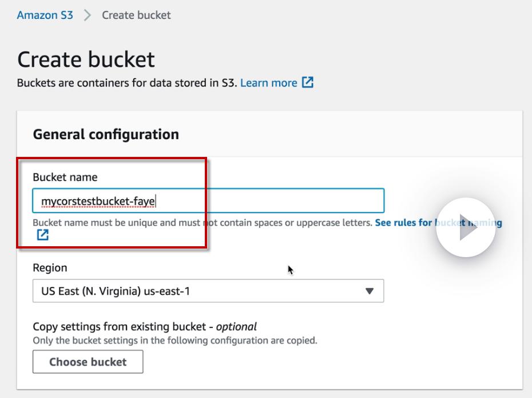Click the copied bucket settings note text
This screenshot has height=398, width=532.
coord(174,341)
